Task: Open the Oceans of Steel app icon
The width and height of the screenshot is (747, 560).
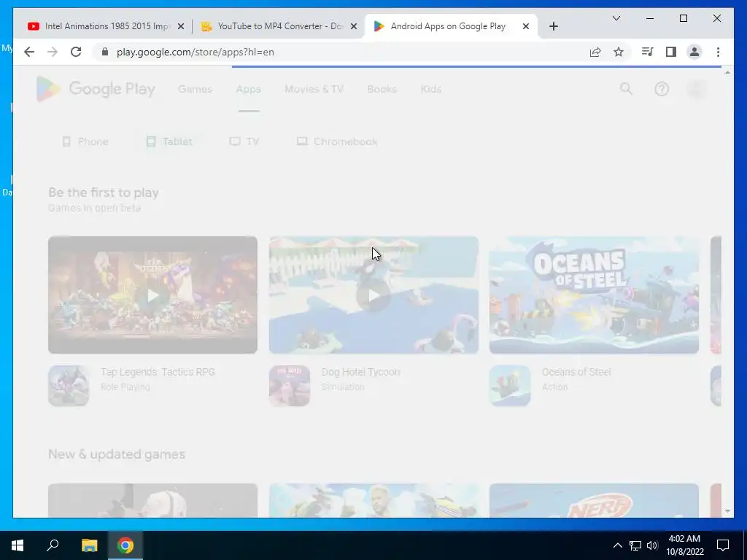Action: pyautogui.click(x=510, y=386)
